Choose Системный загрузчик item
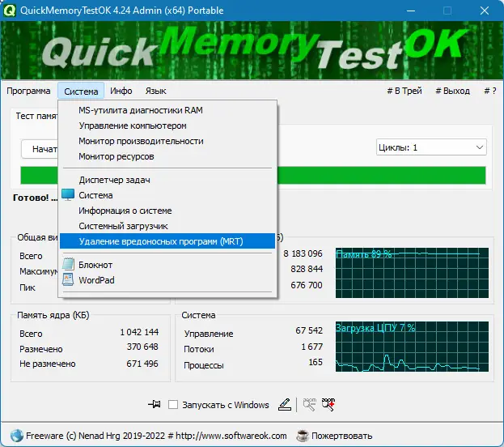 pos(167,226)
